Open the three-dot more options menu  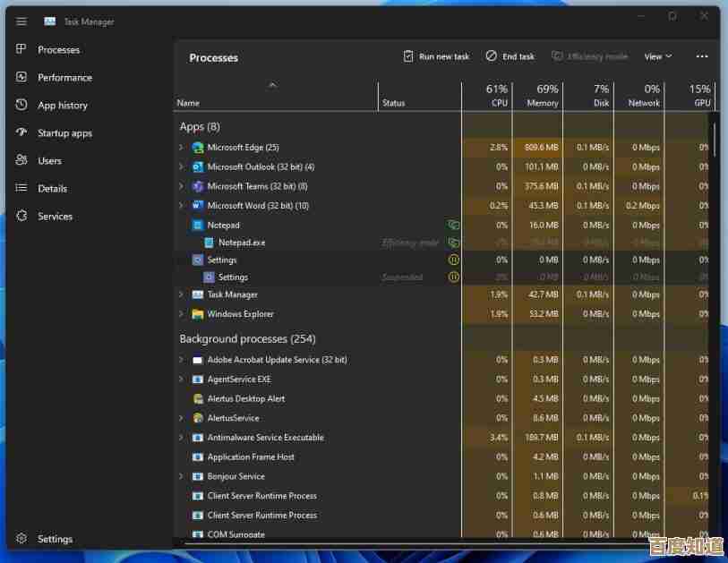pos(701,55)
